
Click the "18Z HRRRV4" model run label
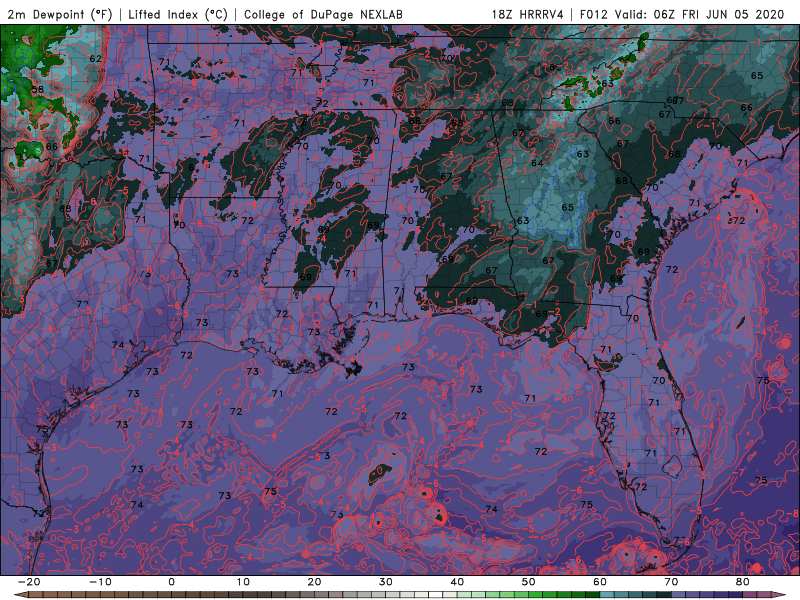coord(528,14)
